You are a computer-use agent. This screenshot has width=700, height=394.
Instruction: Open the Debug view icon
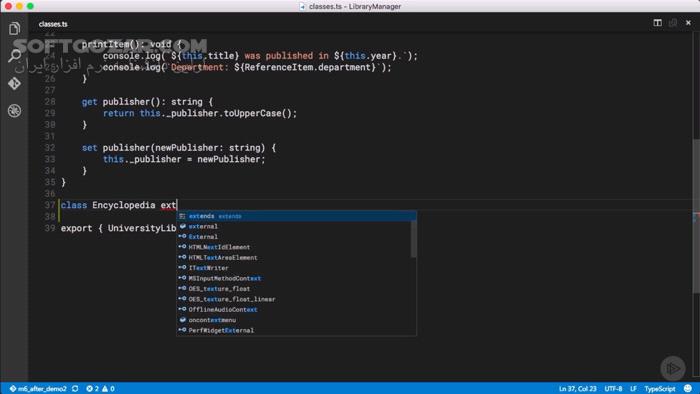[x=14, y=111]
